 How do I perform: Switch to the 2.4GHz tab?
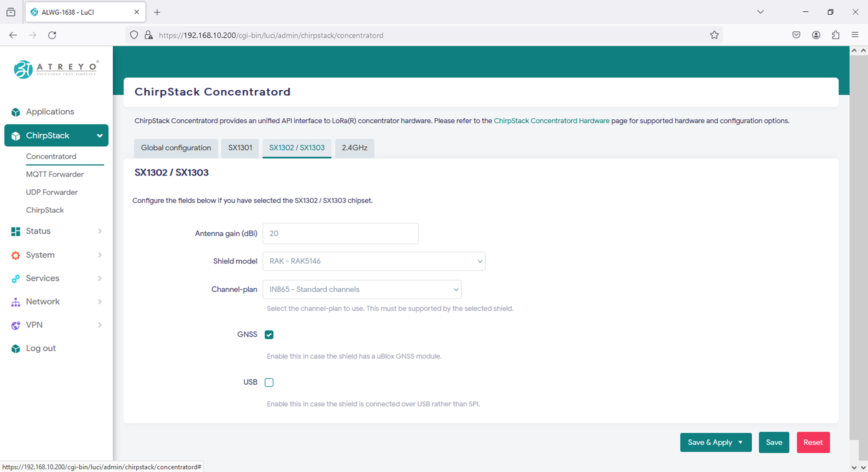(355, 148)
